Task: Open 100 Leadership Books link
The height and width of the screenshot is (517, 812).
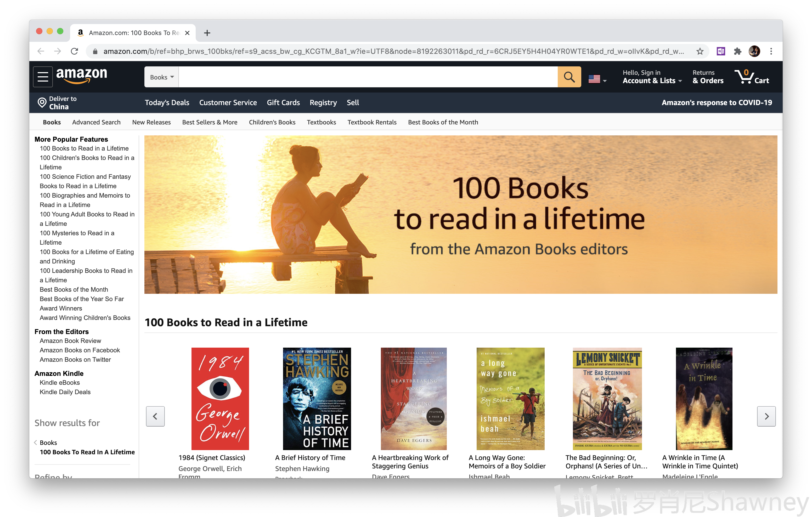Action: (x=86, y=275)
